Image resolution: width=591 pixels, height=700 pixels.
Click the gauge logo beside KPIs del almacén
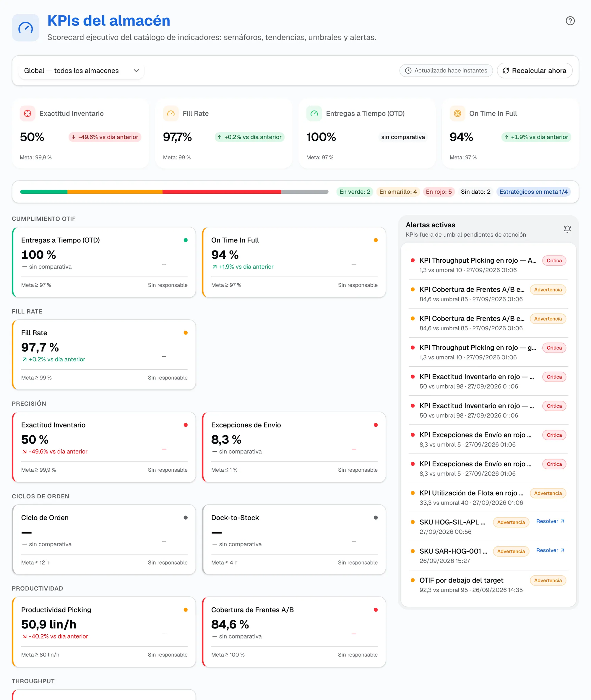[25, 28]
